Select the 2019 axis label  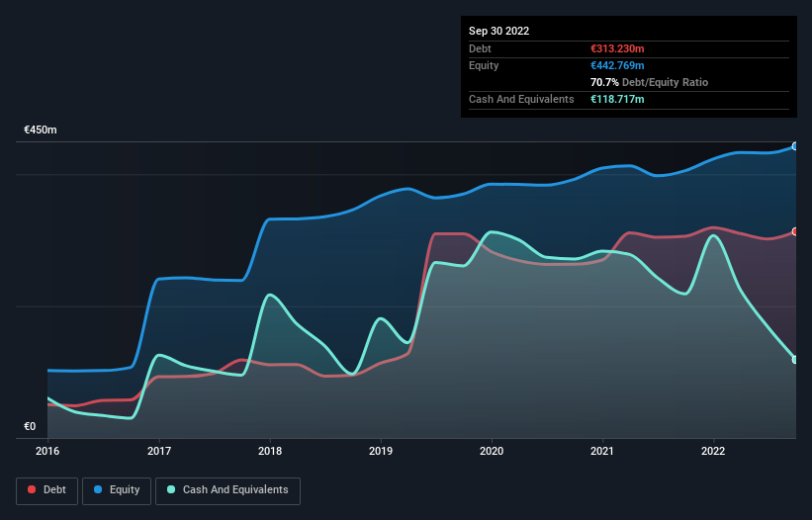tap(381, 451)
